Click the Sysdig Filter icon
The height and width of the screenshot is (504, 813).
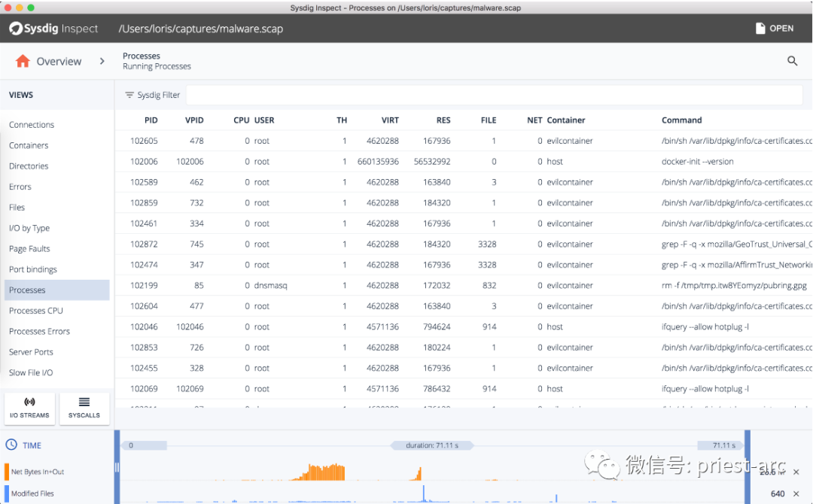[x=129, y=95]
